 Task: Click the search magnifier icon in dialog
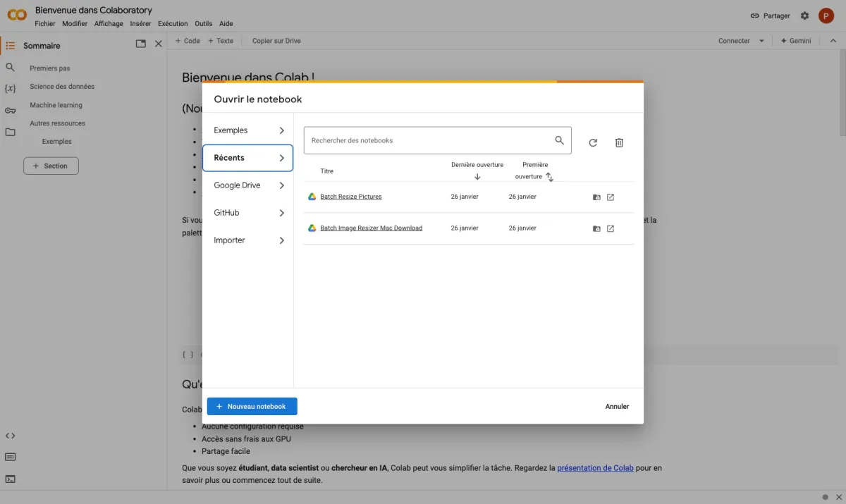pyautogui.click(x=559, y=140)
